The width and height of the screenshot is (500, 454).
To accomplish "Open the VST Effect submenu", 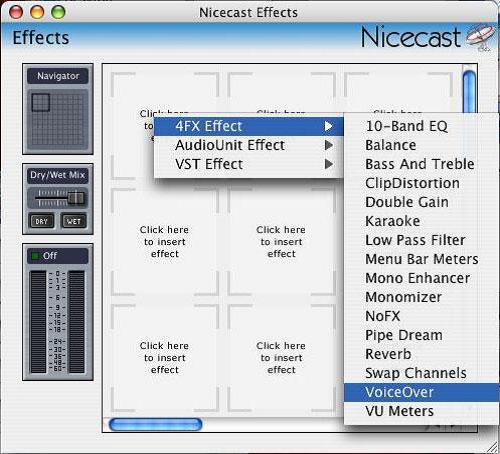I will [x=249, y=164].
